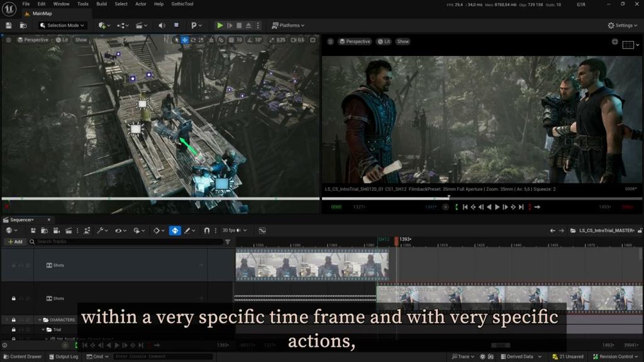Select the first Shots track film clip

tap(312, 264)
